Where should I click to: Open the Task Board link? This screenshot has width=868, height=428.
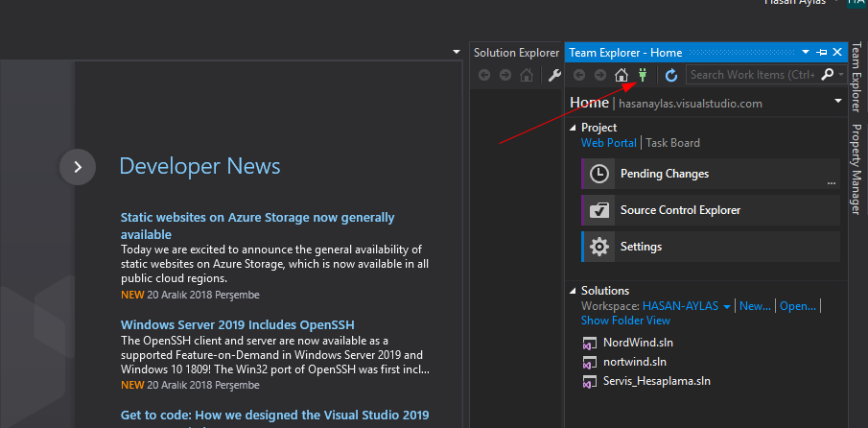point(672,143)
